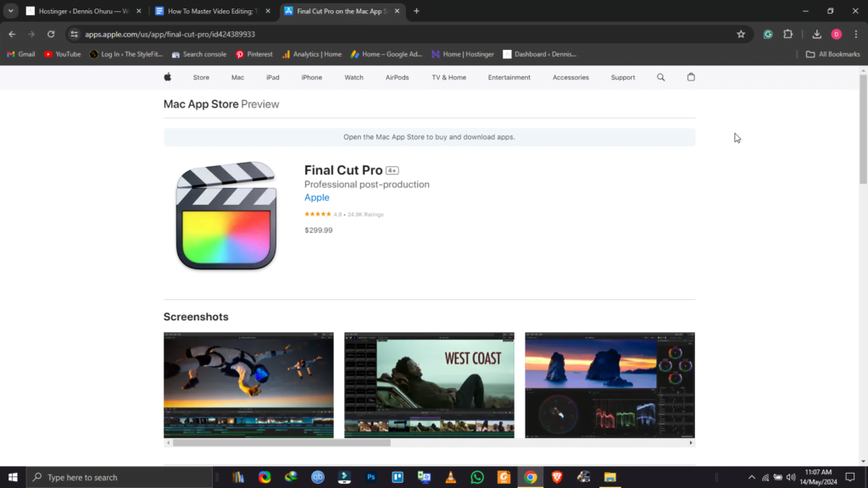Viewport: 868px width, 488px height.
Task: Open WhatsApp from the taskbar
Action: click(477, 477)
